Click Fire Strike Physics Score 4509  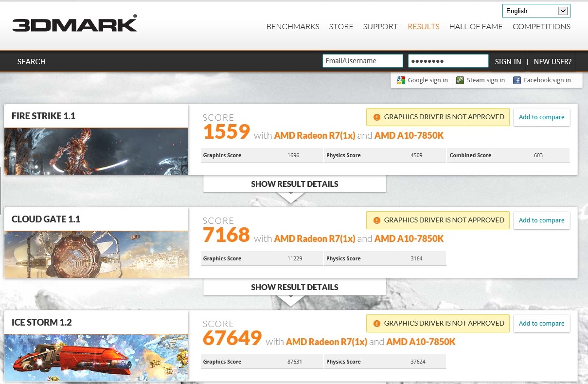(x=416, y=155)
